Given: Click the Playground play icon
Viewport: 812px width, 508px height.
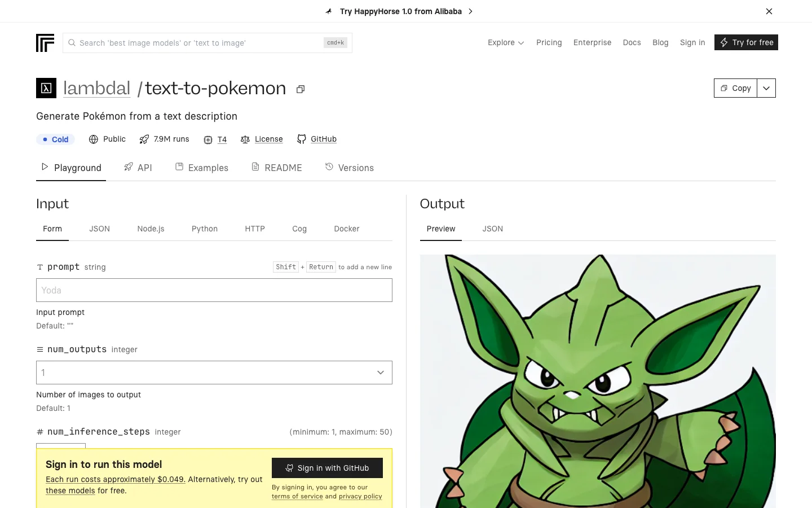Looking at the screenshot, I should click(x=45, y=167).
